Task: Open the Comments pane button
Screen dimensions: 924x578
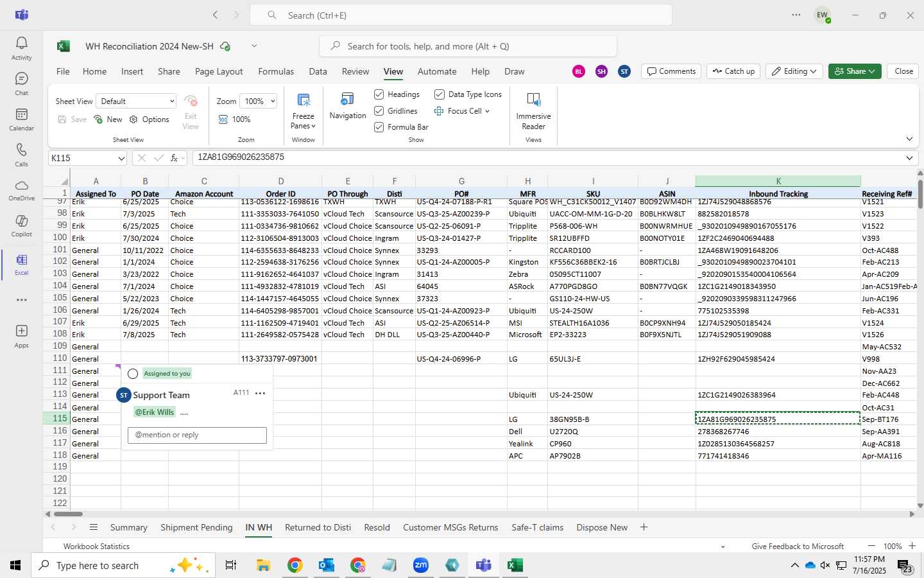Action: coord(671,71)
